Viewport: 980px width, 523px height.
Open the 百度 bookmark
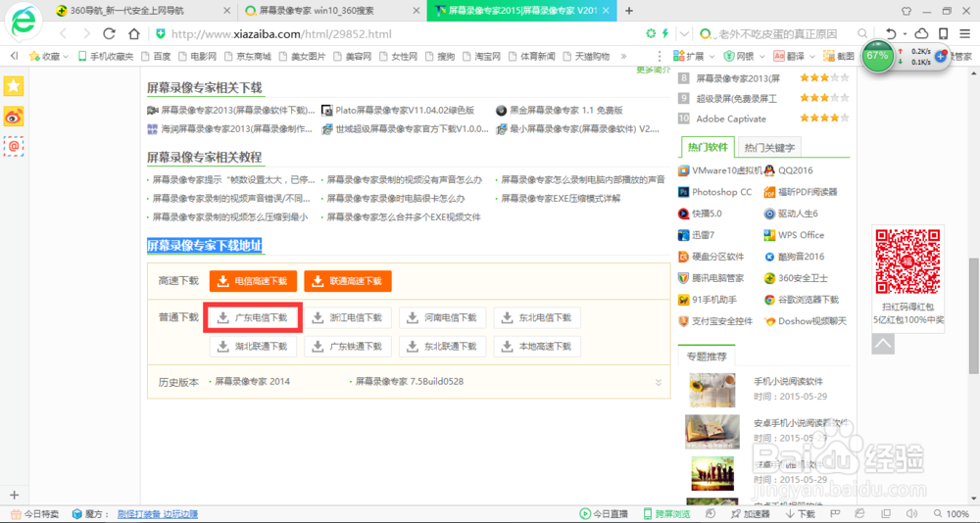(x=156, y=56)
